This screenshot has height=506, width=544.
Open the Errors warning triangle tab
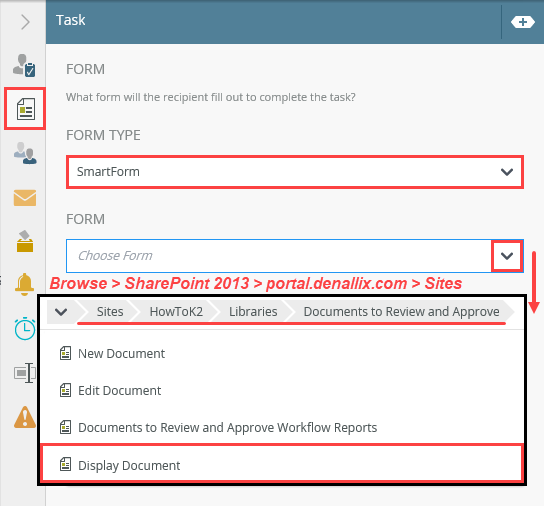tap(25, 417)
